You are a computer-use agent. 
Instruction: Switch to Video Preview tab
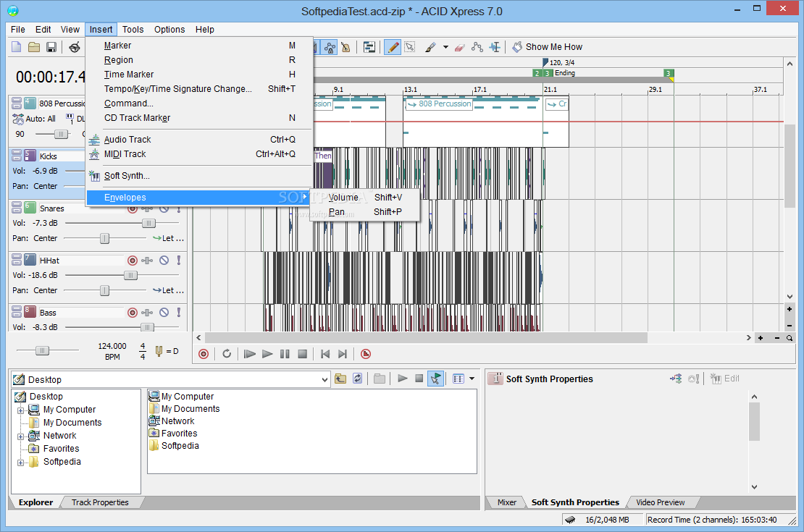click(x=660, y=502)
